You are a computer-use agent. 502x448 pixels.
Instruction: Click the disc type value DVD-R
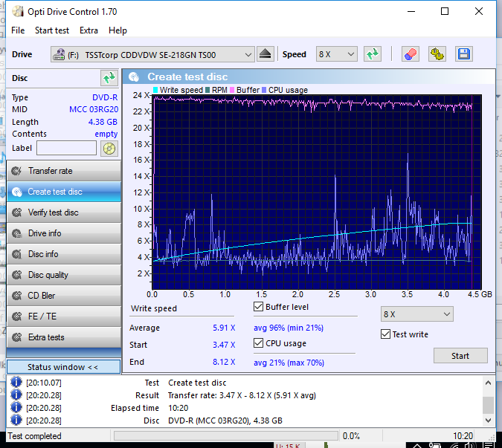105,97
